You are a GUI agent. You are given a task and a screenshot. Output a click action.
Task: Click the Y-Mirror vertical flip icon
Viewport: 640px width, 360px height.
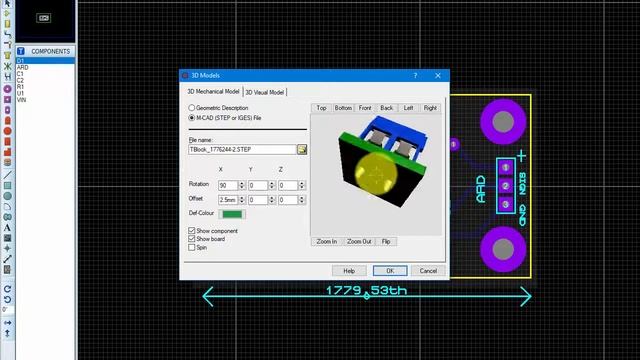7,333
